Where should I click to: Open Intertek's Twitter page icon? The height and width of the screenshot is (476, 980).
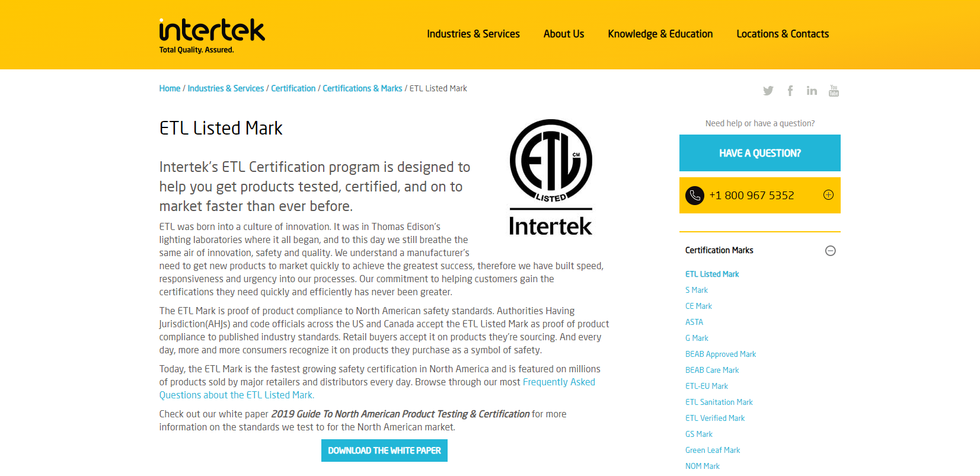click(x=768, y=91)
